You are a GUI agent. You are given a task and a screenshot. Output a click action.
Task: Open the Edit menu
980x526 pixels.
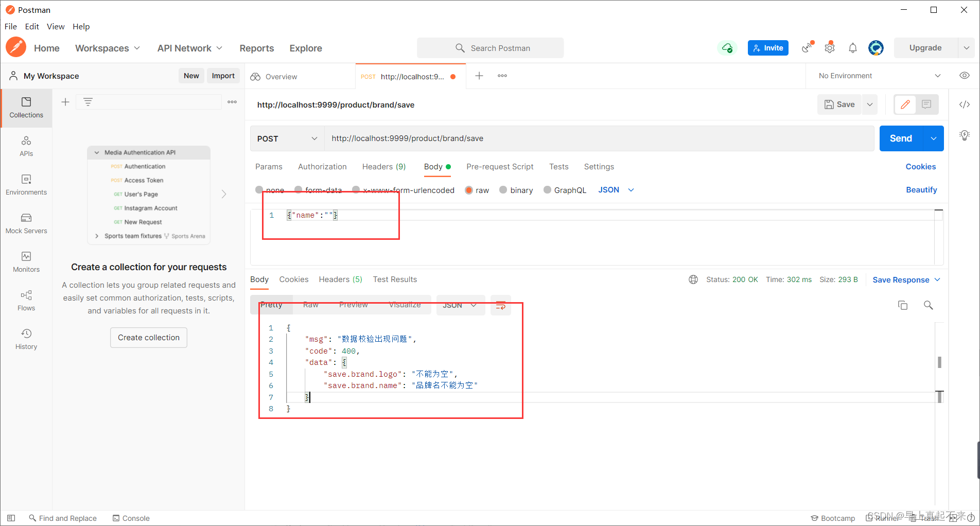click(32, 26)
